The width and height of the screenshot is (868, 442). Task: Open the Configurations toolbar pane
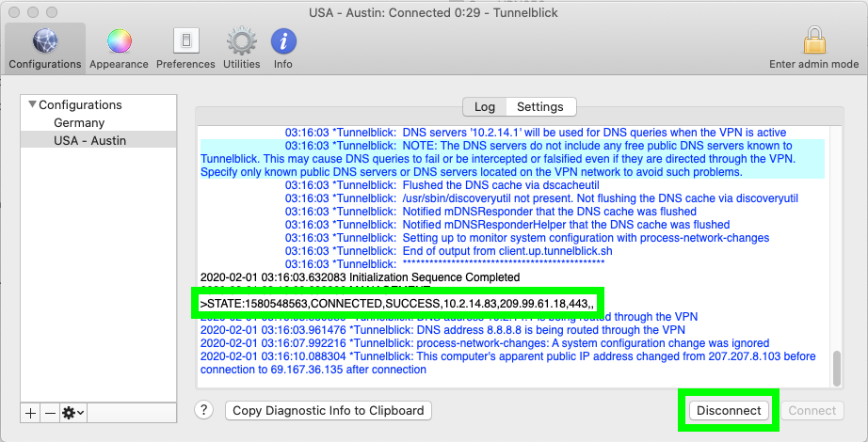[x=45, y=49]
